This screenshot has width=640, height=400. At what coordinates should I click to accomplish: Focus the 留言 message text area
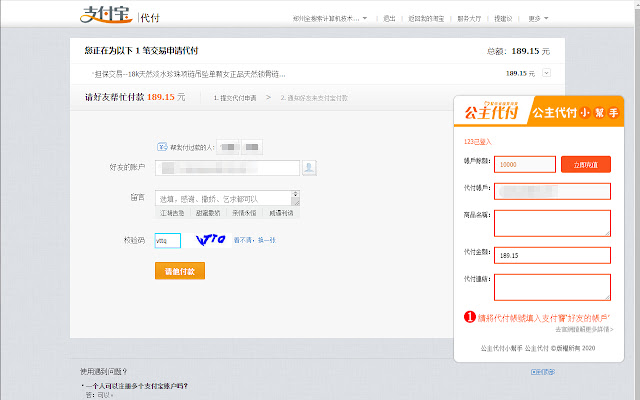[223, 198]
